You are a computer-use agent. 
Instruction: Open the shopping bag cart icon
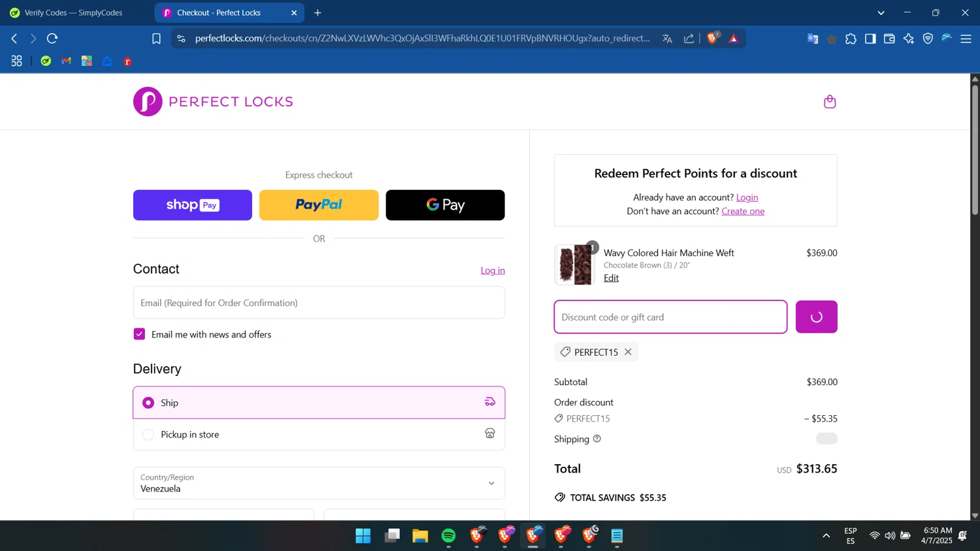830,102
